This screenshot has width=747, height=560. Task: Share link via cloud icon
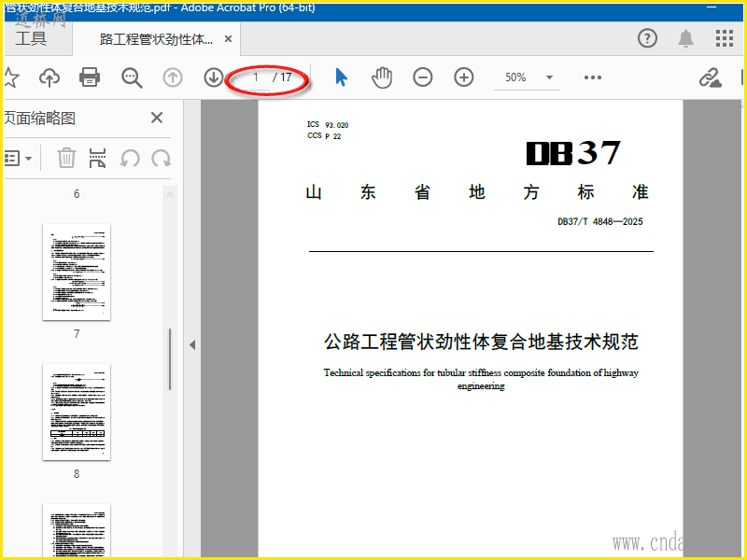[710, 77]
